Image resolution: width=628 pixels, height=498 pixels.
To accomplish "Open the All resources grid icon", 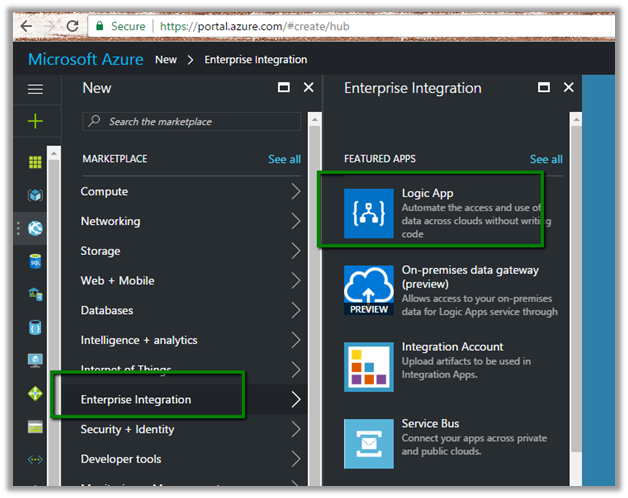I will [x=36, y=162].
